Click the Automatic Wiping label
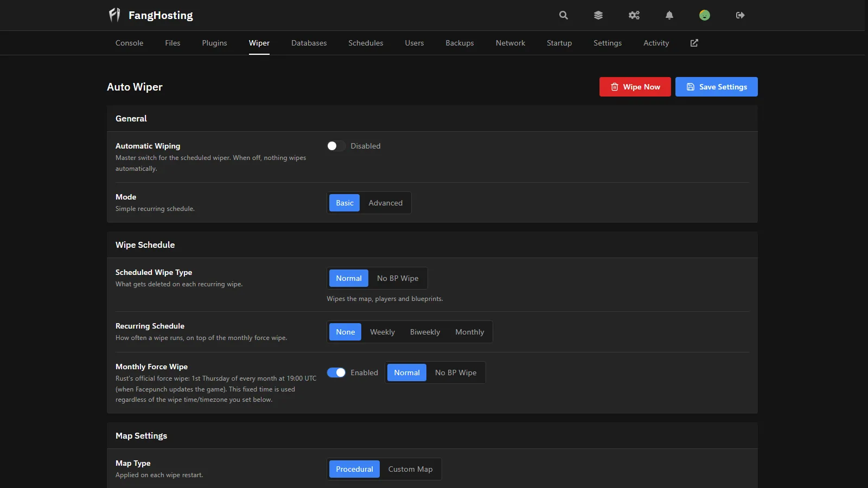The width and height of the screenshot is (868, 488). click(148, 146)
